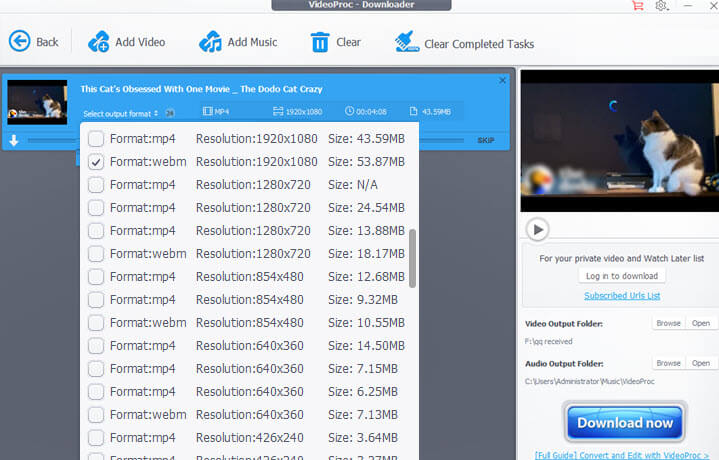This screenshot has height=460, width=719.
Task: Play the video preview
Action: pyautogui.click(x=538, y=229)
